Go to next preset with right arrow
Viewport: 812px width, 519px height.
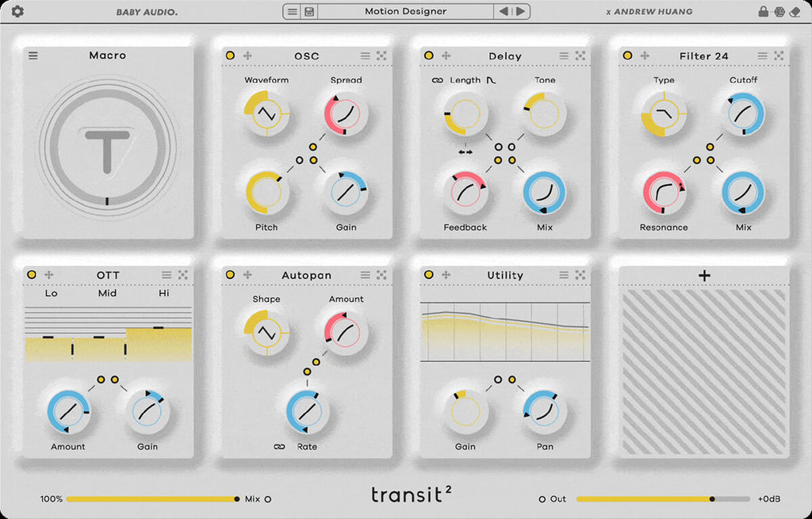click(520, 12)
